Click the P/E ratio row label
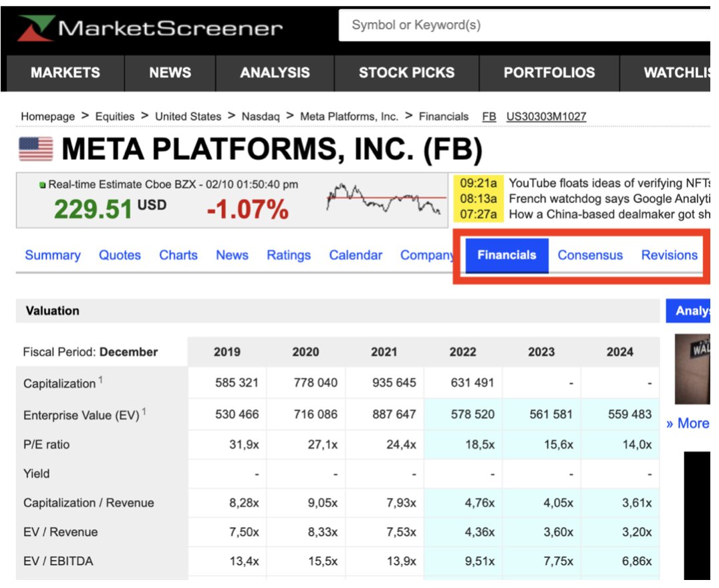 46,444
